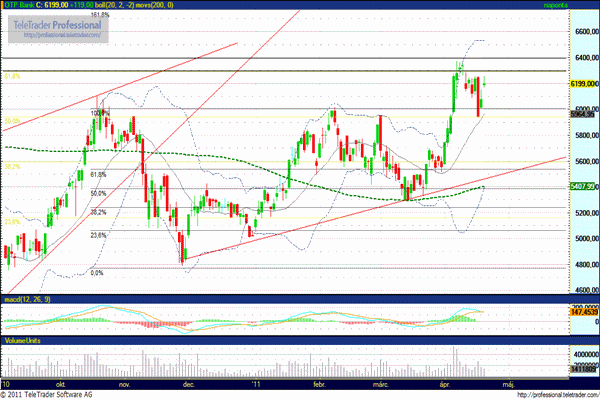
Task: Click the 23.6% Fibonacci retracement label
Action: (99, 235)
